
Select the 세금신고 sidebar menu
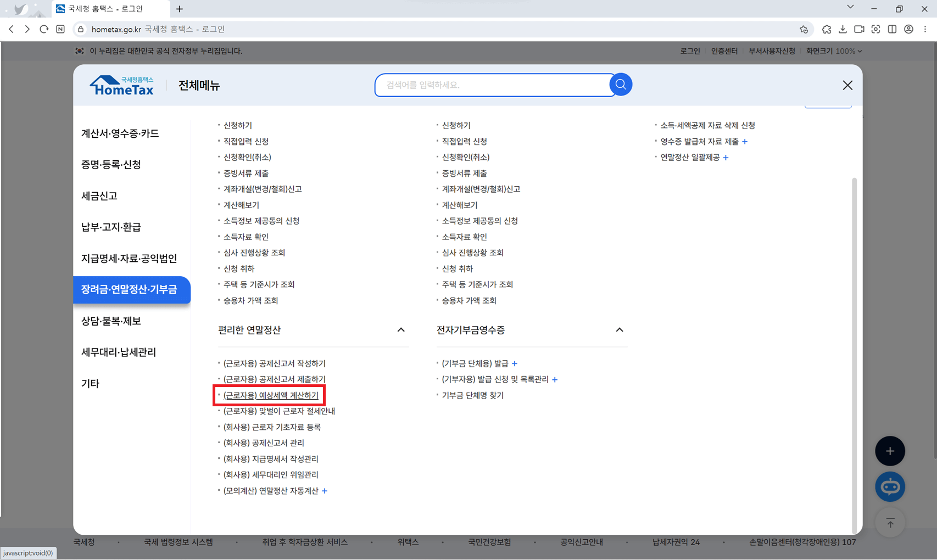click(x=99, y=195)
